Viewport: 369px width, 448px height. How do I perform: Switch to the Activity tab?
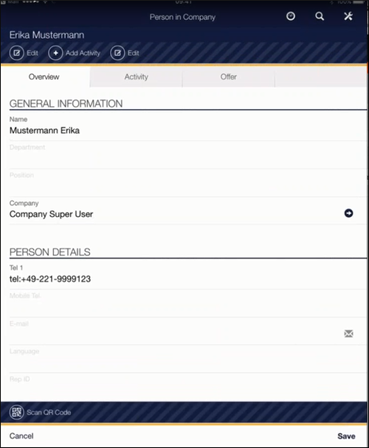(136, 77)
